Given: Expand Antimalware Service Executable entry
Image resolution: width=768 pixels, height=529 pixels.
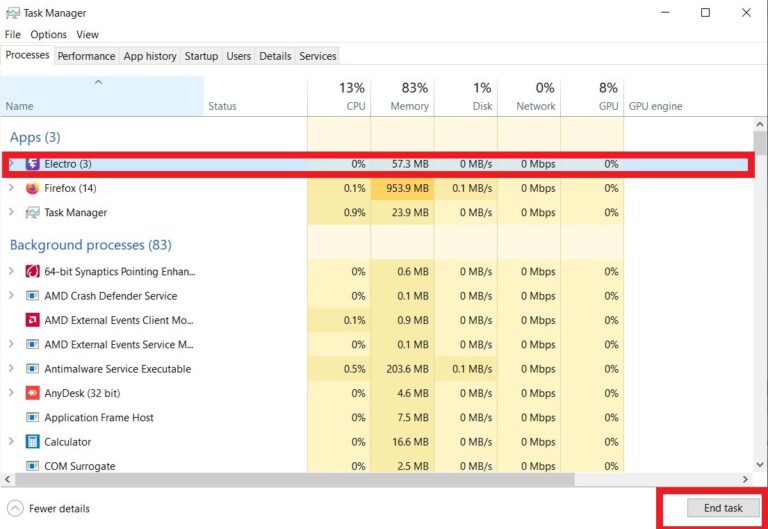Looking at the screenshot, I should point(11,368).
